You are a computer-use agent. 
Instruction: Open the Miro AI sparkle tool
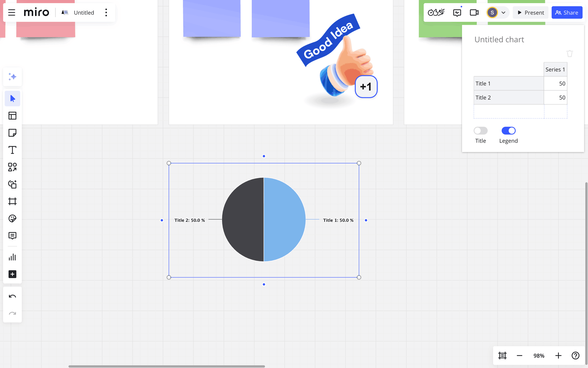pos(13,77)
